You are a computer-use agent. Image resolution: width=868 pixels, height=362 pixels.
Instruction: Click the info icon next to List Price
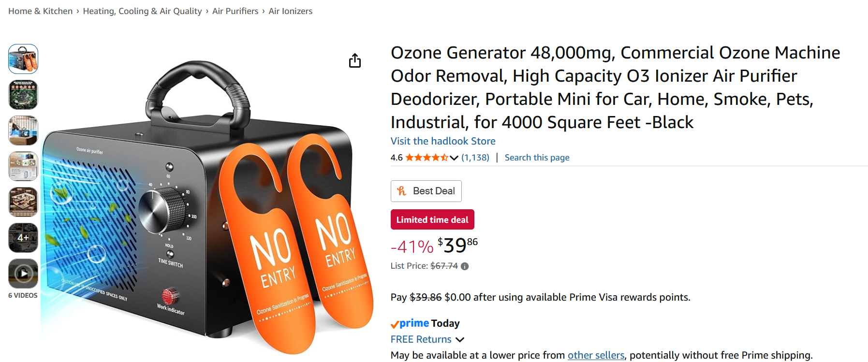pyautogui.click(x=464, y=265)
